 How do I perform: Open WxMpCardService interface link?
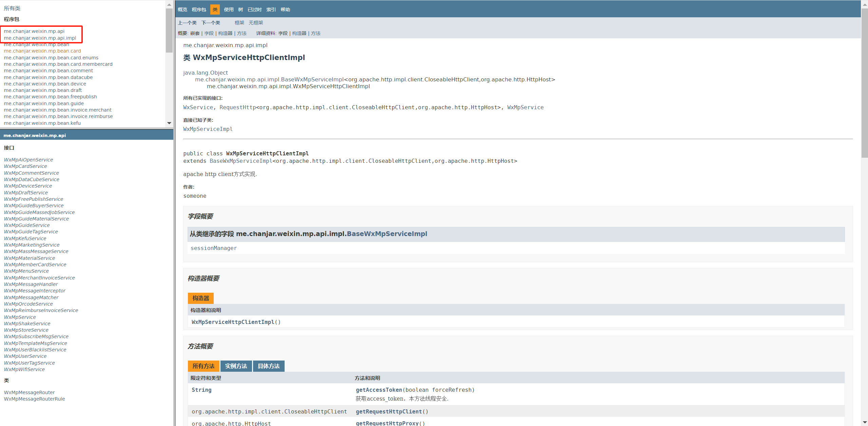(25, 166)
